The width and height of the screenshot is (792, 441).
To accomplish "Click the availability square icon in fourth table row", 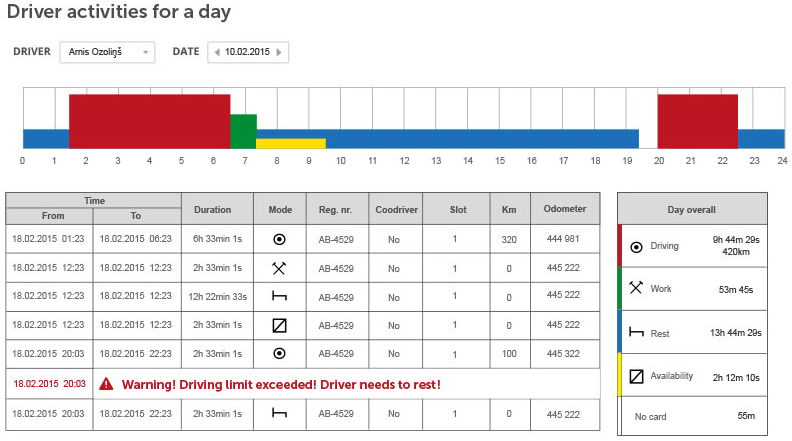I will tap(280, 325).
